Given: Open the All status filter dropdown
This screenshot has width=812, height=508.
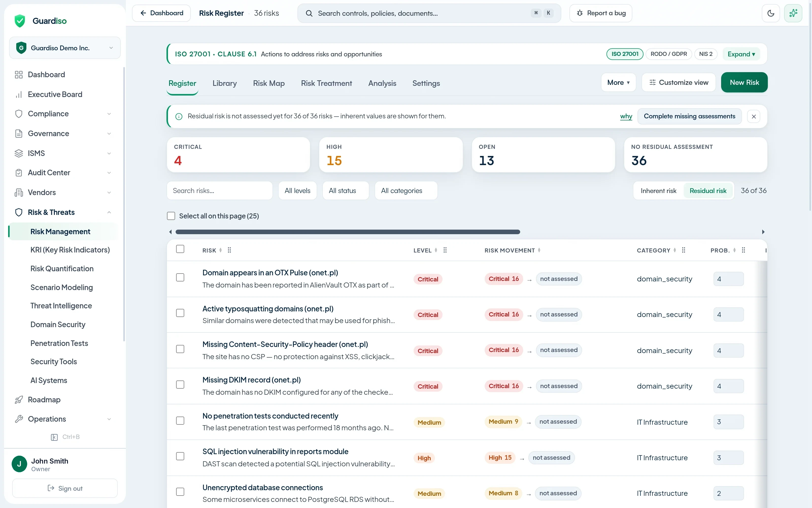Looking at the screenshot, I should [x=346, y=191].
